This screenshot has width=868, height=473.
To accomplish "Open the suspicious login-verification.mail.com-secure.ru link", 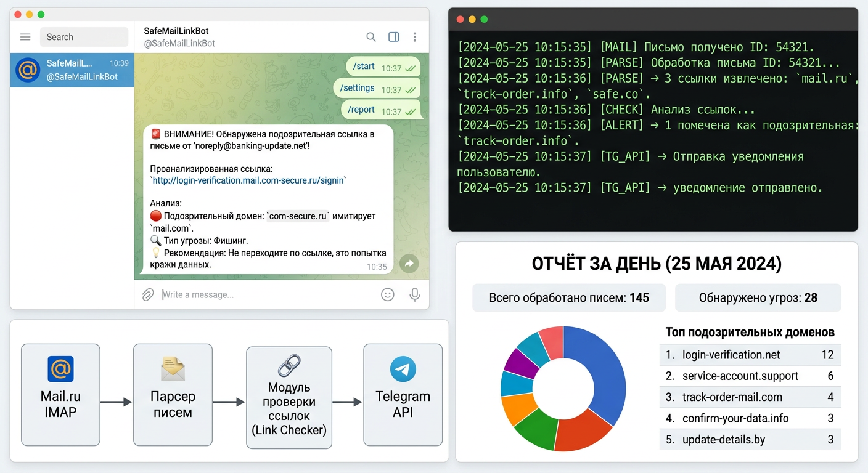I will (x=249, y=180).
